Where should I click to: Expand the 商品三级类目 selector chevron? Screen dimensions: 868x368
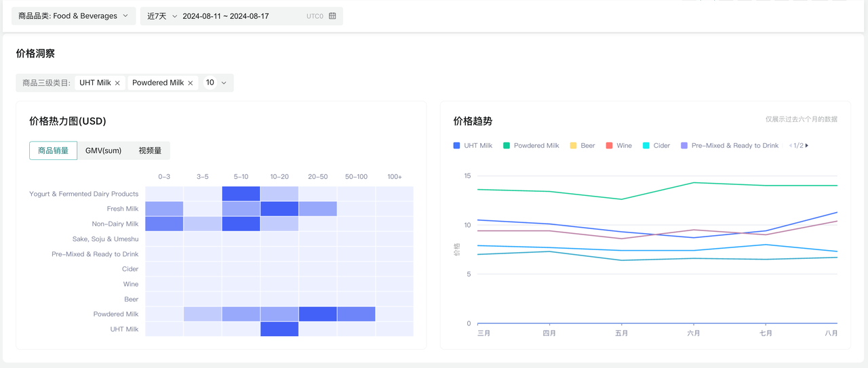pyautogui.click(x=224, y=83)
